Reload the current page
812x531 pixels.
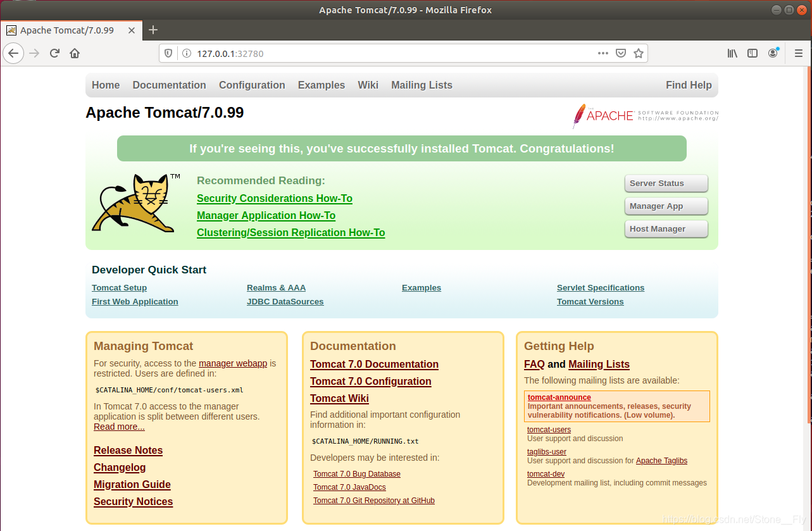click(54, 53)
